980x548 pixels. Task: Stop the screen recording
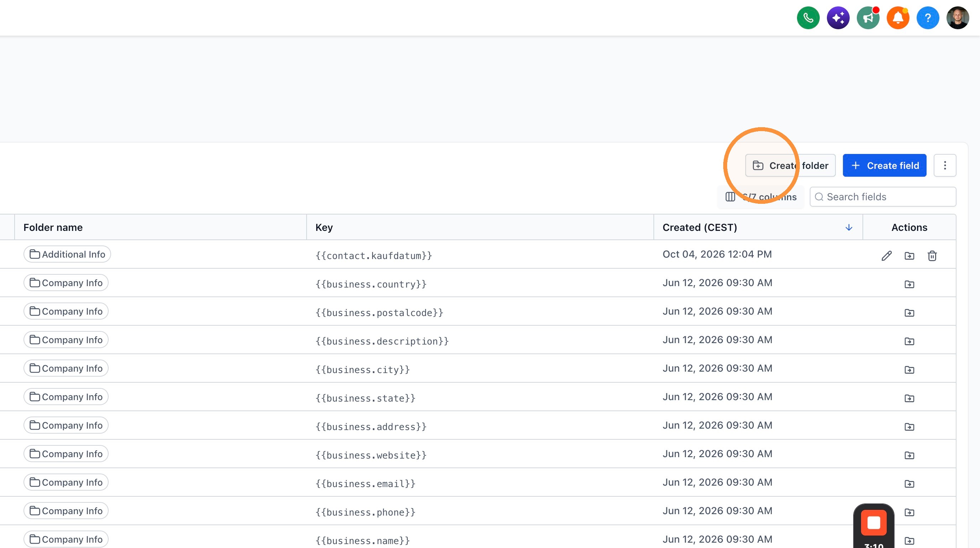point(874,522)
